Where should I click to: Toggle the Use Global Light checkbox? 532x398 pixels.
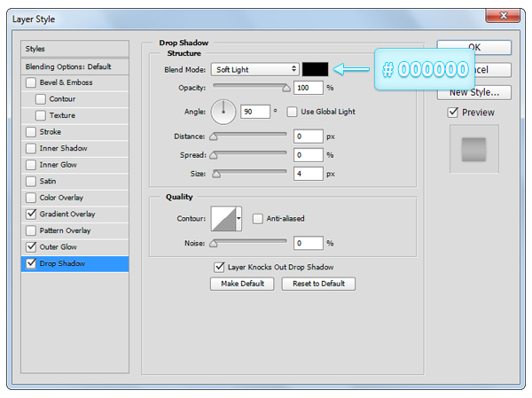pyautogui.click(x=293, y=112)
